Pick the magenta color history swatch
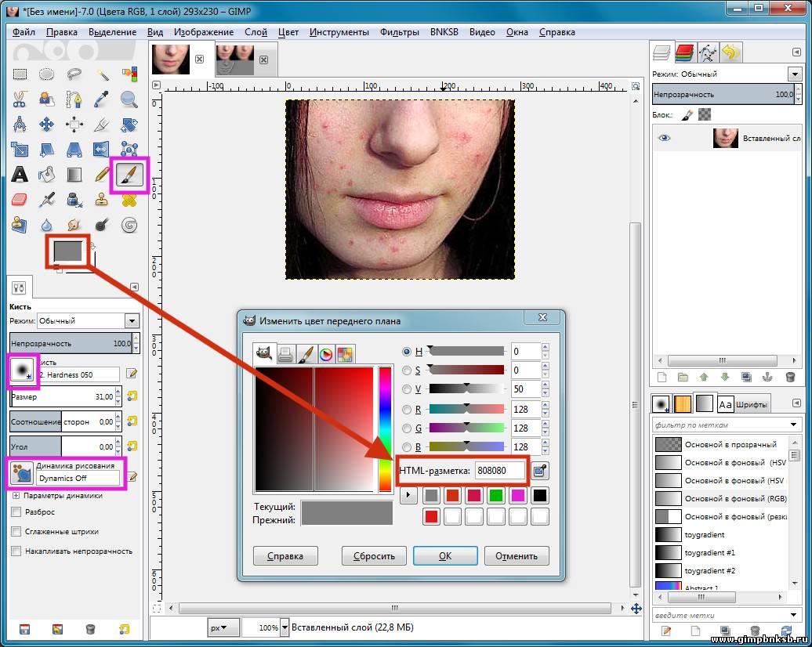This screenshot has height=647, width=812. (x=517, y=495)
